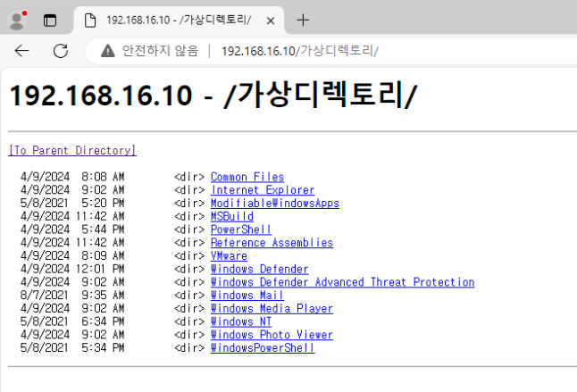Reload the page with refresh icon
Viewport: 577px width, 392px height.
click(61, 51)
